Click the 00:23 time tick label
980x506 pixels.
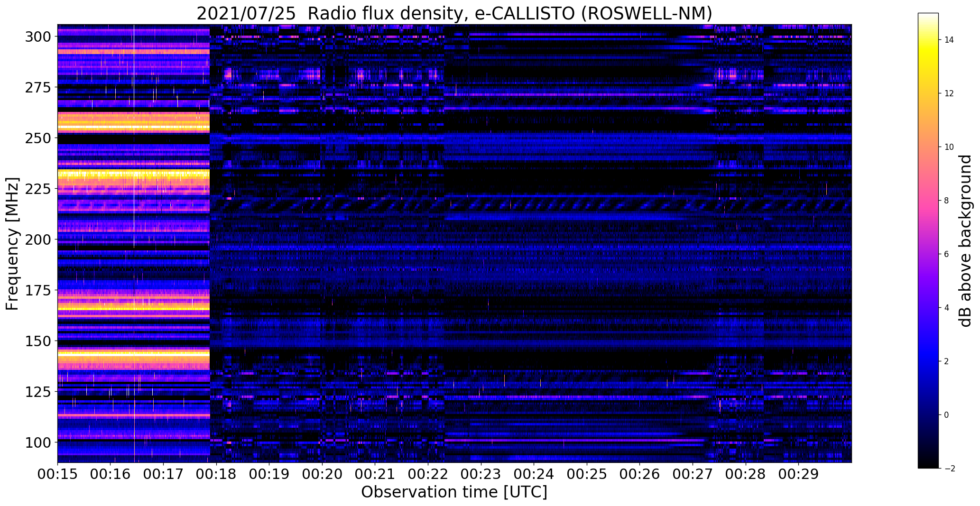(x=481, y=474)
